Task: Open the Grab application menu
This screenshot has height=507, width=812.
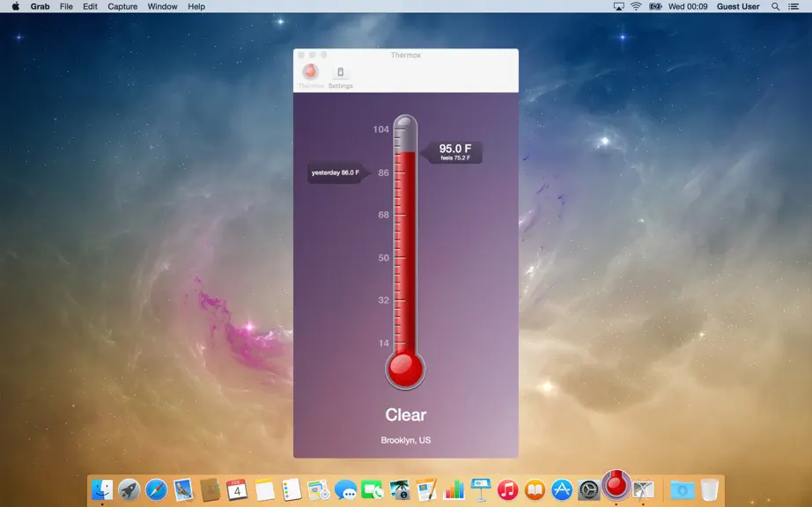Action: (x=40, y=7)
